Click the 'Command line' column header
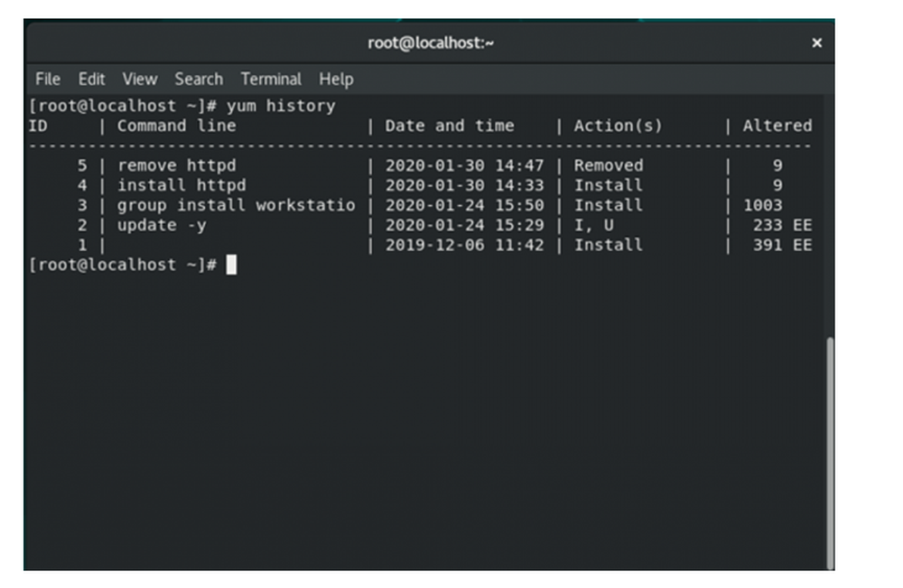Screen dimensions: 903x588 click(177, 126)
